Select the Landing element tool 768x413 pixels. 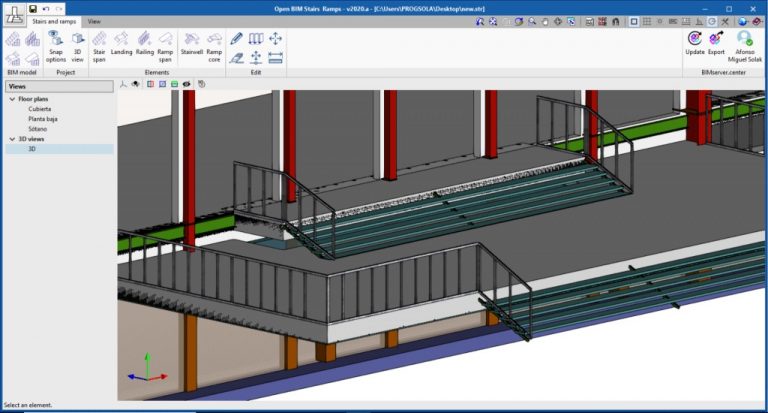[121, 44]
